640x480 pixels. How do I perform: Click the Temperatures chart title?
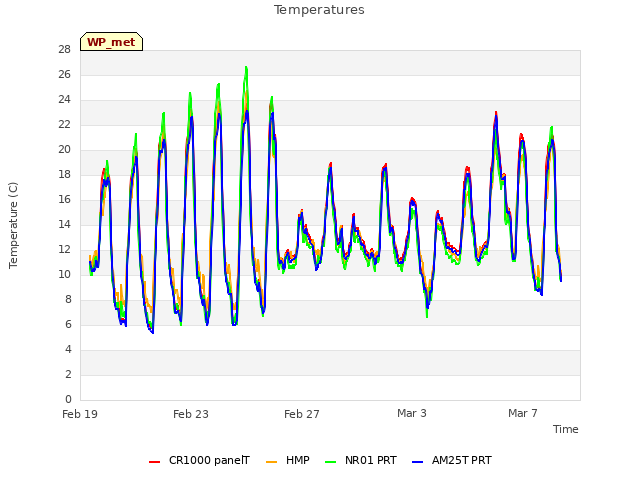click(319, 10)
